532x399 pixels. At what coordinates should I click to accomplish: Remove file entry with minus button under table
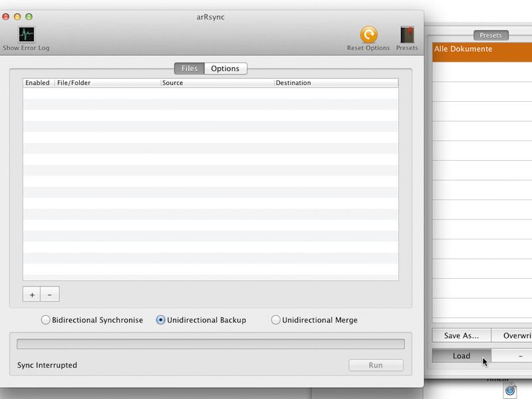[50, 294]
